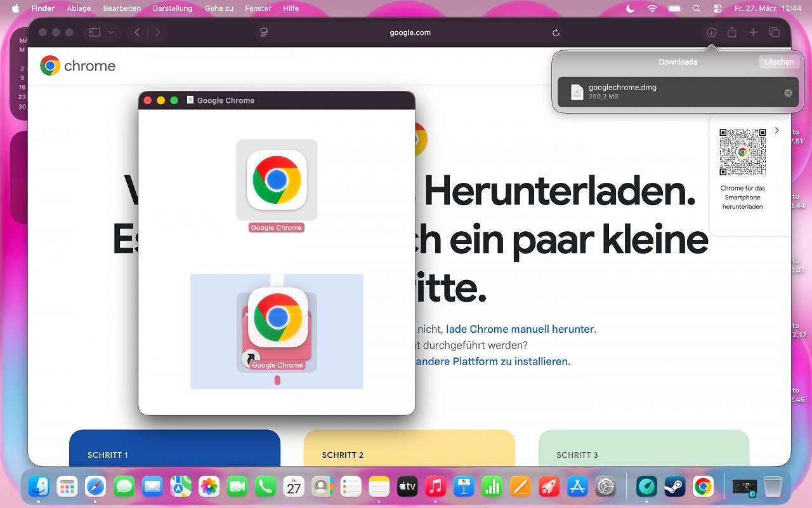This screenshot has width=812, height=508.
Task: Open Messages from the Dock
Action: tap(124, 487)
